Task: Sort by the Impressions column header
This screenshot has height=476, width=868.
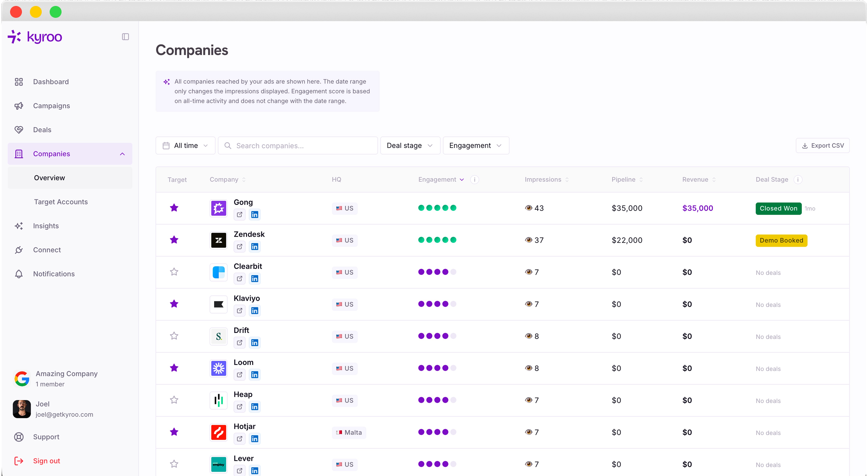Action: click(x=547, y=180)
